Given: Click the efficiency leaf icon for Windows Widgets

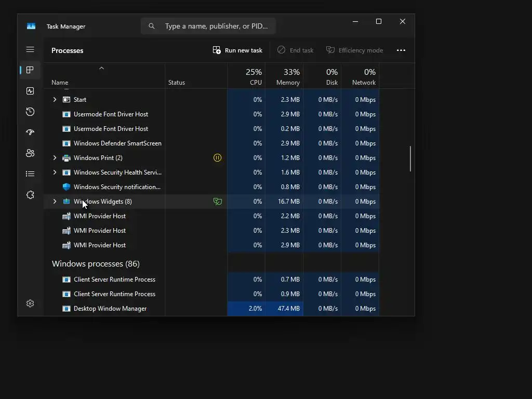Looking at the screenshot, I should tap(218, 202).
